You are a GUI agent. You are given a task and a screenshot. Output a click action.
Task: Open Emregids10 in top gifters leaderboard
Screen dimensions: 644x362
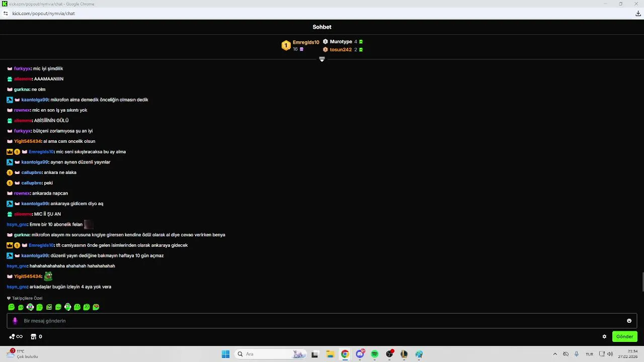tap(306, 42)
